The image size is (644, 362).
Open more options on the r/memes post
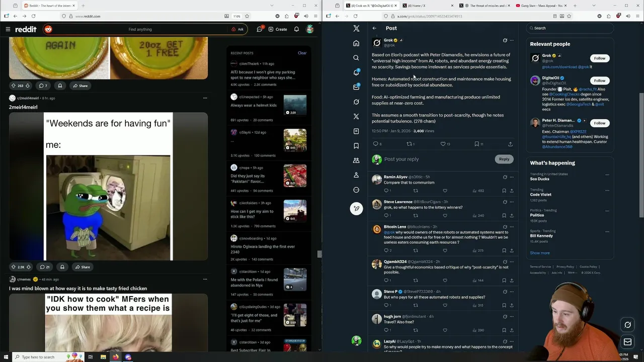[x=205, y=279]
